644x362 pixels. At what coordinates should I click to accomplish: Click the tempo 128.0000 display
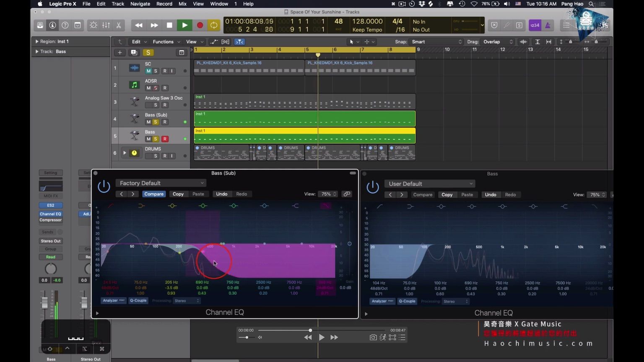[x=367, y=21]
